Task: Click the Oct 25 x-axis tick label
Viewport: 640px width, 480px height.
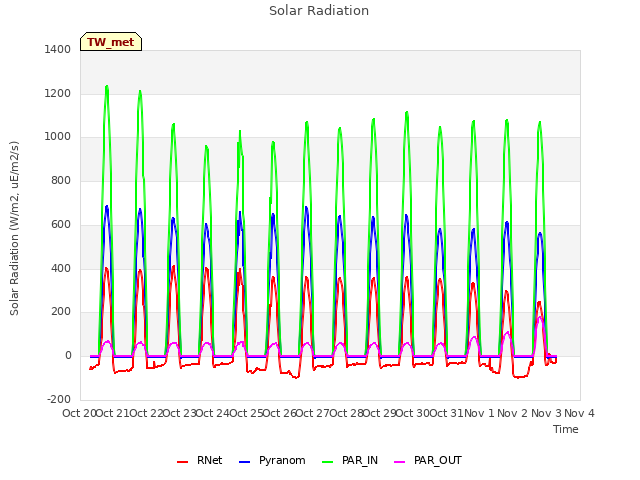Action: 246,413
